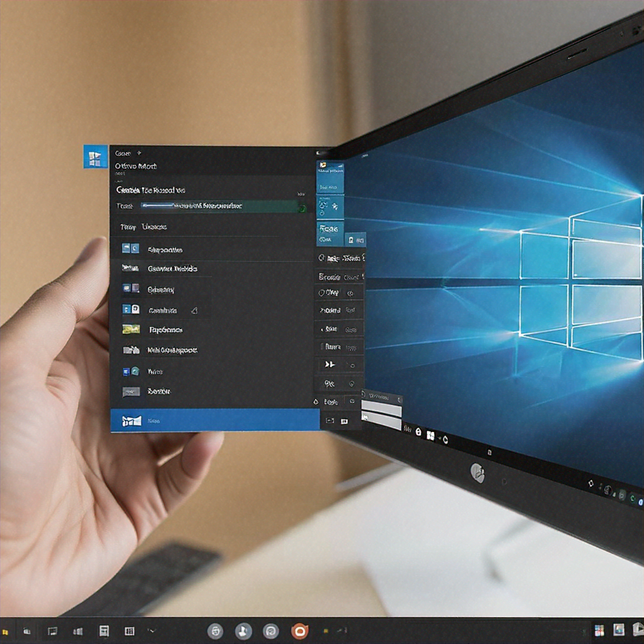Click the small circle toggle beside the fast-forward icon
Viewport: 644px width, 644px height.
(x=352, y=365)
